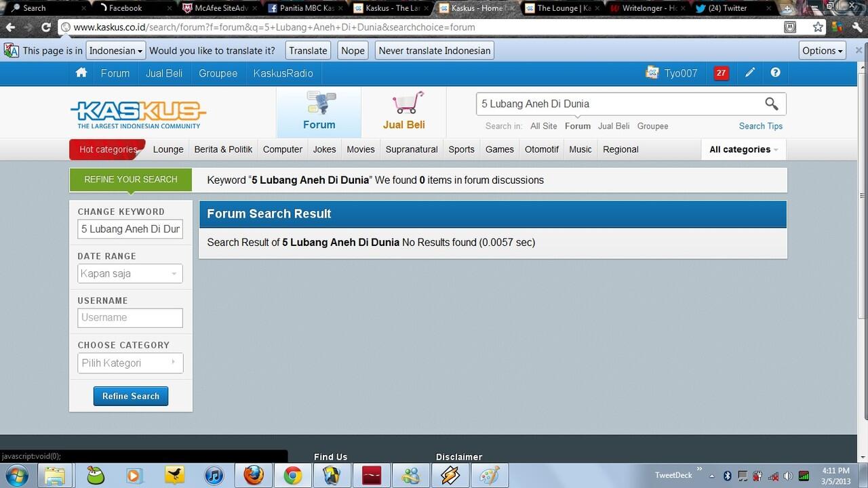Expand the All categories dropdown
The width and height of the screenshot is (868, 488).
(743, 149)
